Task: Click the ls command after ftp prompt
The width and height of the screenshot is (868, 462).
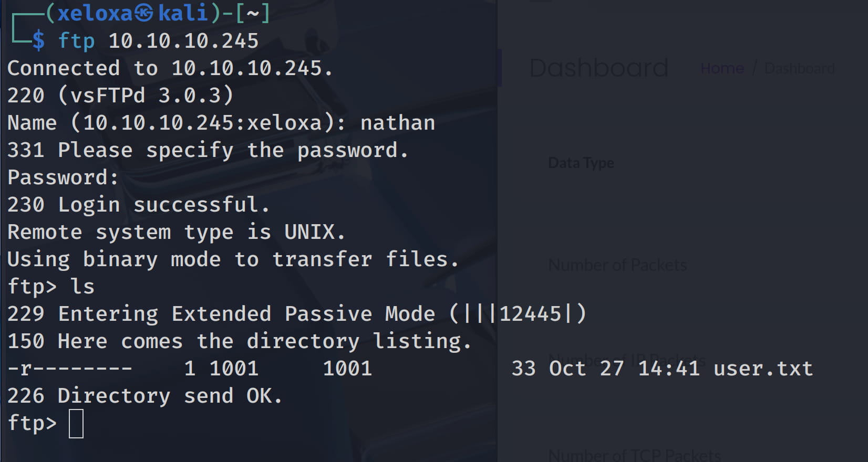Action: 82,287
